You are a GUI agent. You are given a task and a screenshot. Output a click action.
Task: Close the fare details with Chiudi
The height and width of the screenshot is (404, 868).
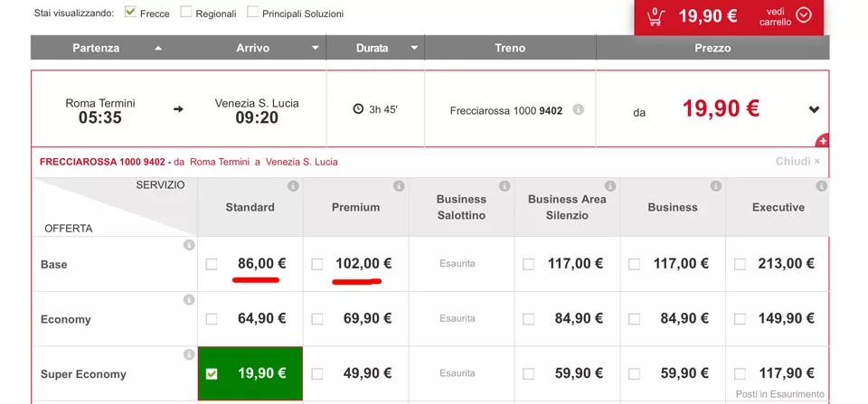click(x=797, y=162)
